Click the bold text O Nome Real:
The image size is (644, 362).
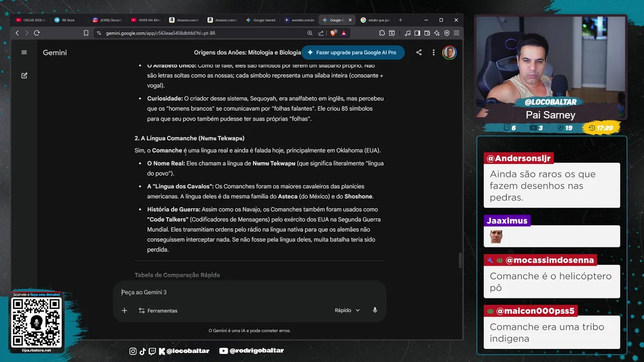(x=166, y=163)
